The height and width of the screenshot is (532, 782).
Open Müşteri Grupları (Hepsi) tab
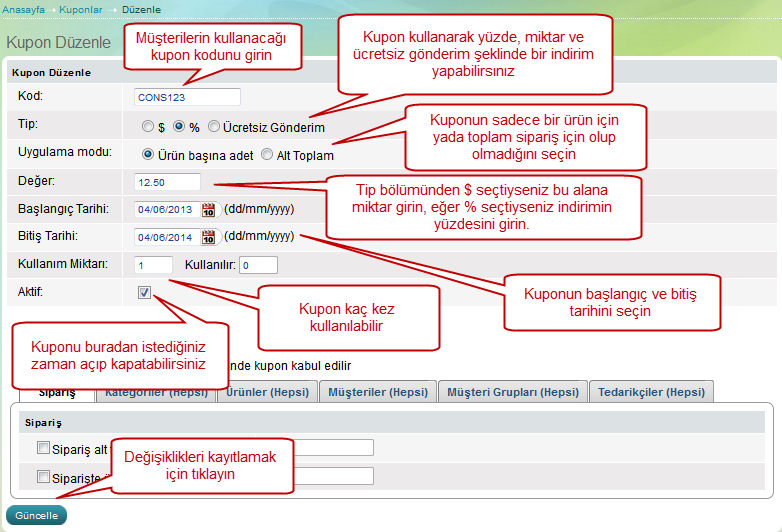(x=512, y=392)
